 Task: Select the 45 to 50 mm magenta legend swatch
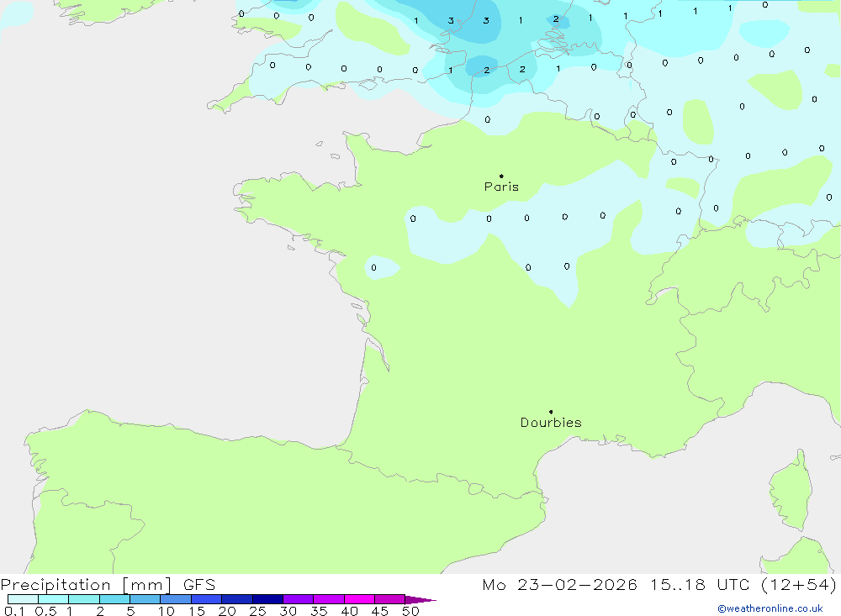[389, 599]
